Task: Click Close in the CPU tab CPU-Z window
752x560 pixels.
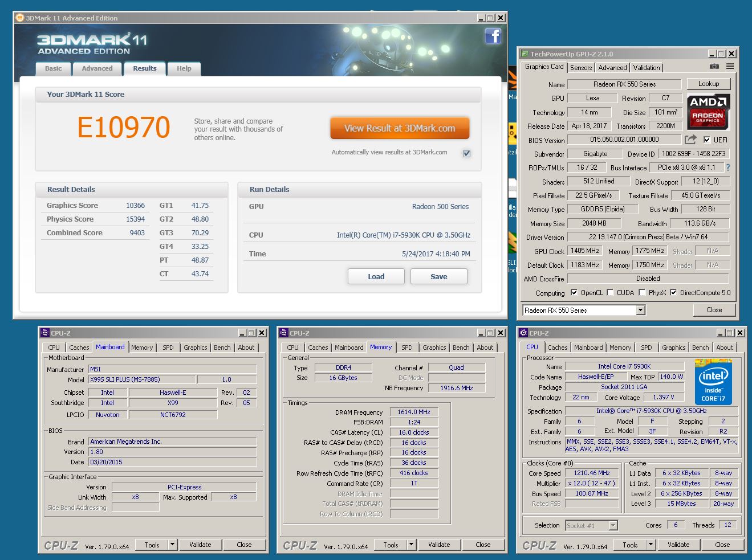Action: click(722, 545)
